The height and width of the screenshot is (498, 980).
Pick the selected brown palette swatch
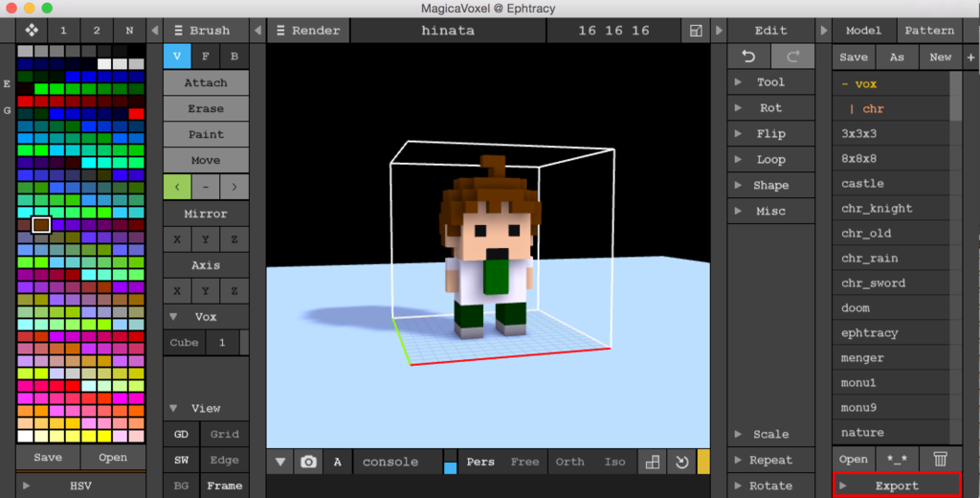point(40,225)
